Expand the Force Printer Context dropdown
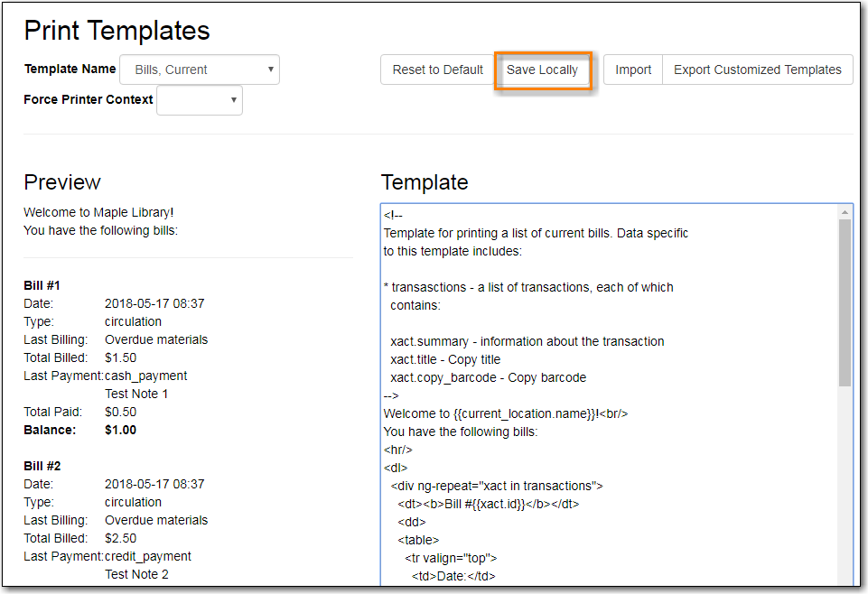 point(200,100)
